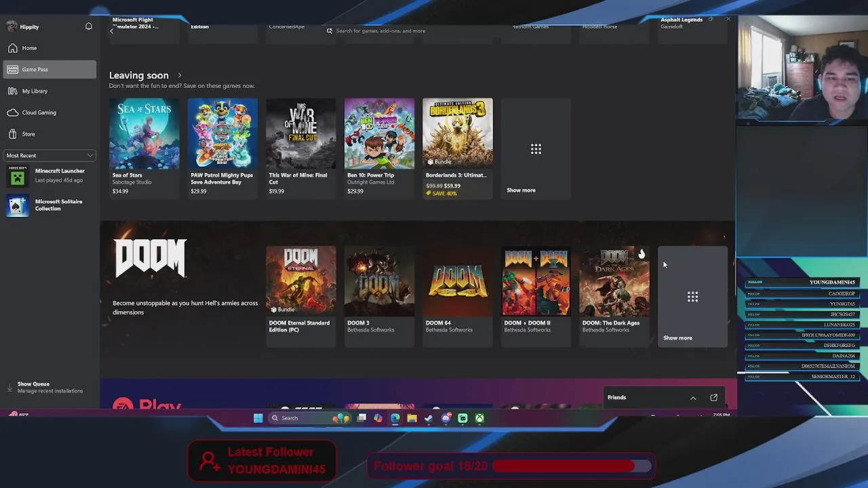Open the Leaving soon heading
868x488 pixels.
click(139, 75)
